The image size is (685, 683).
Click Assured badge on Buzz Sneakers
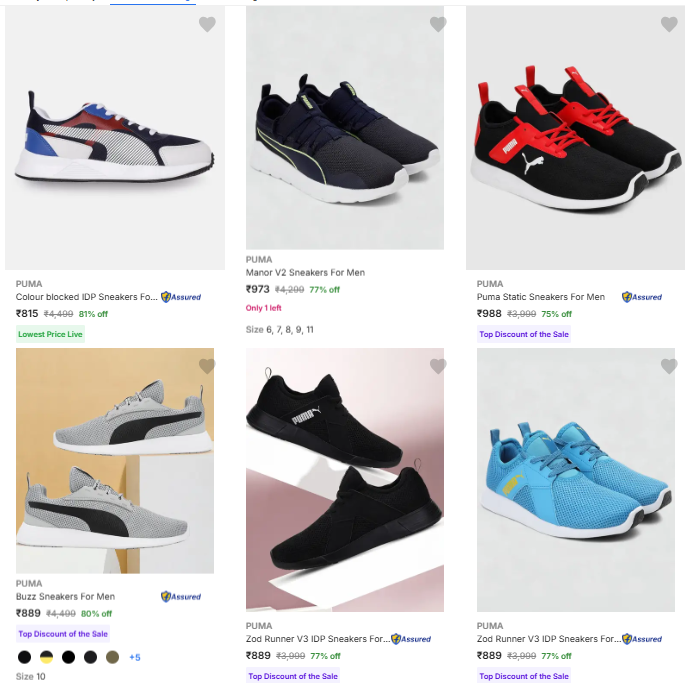[181, 597]
